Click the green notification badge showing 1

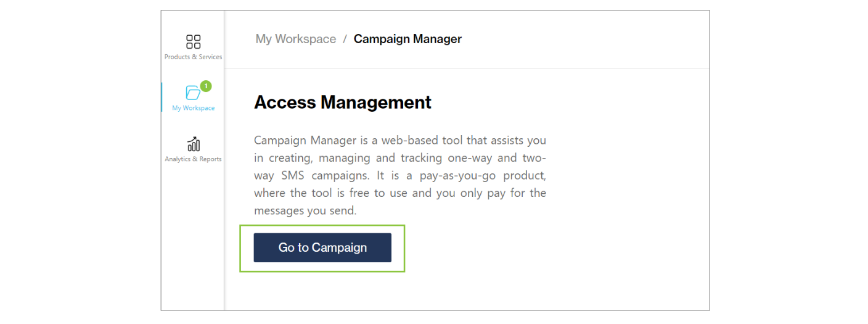(205, 86)
